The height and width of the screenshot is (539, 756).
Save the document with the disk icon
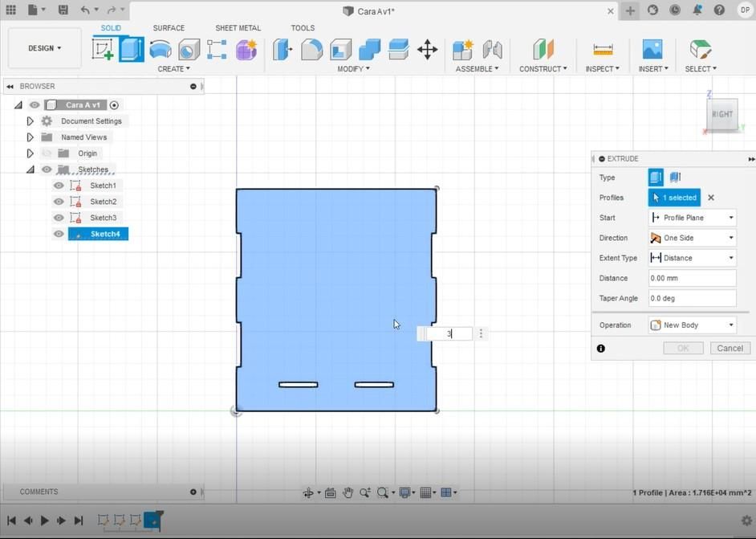[x=63, y=10]
